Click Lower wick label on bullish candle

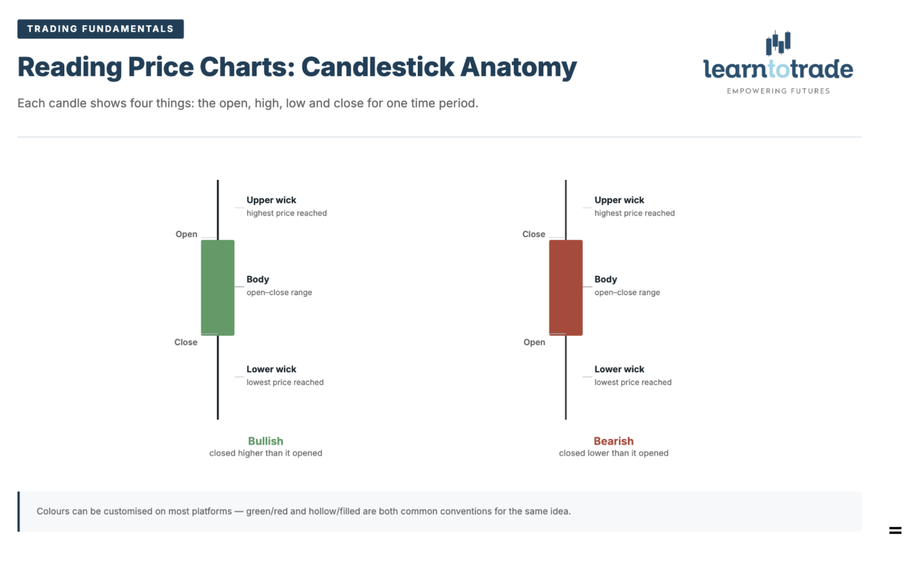[x=271, y=369]
